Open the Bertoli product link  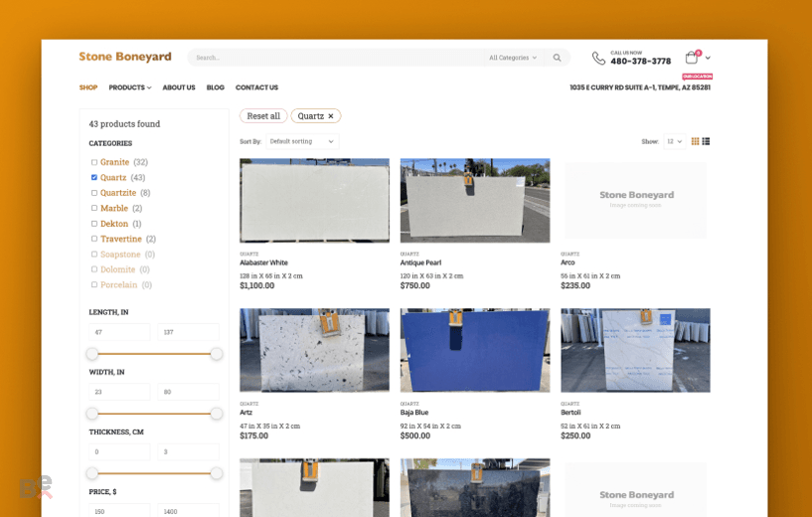click(570, 413)
